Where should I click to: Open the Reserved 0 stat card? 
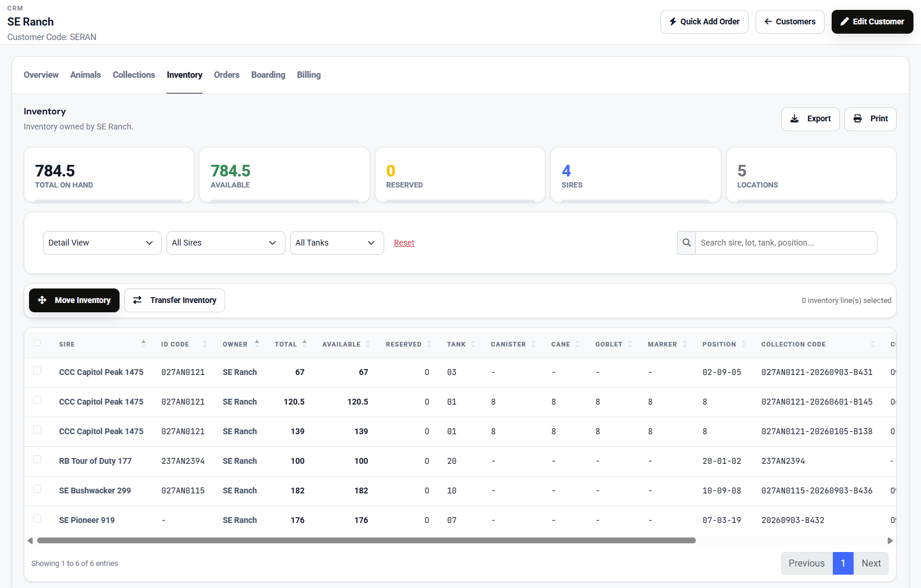click(x=460, y=175)
